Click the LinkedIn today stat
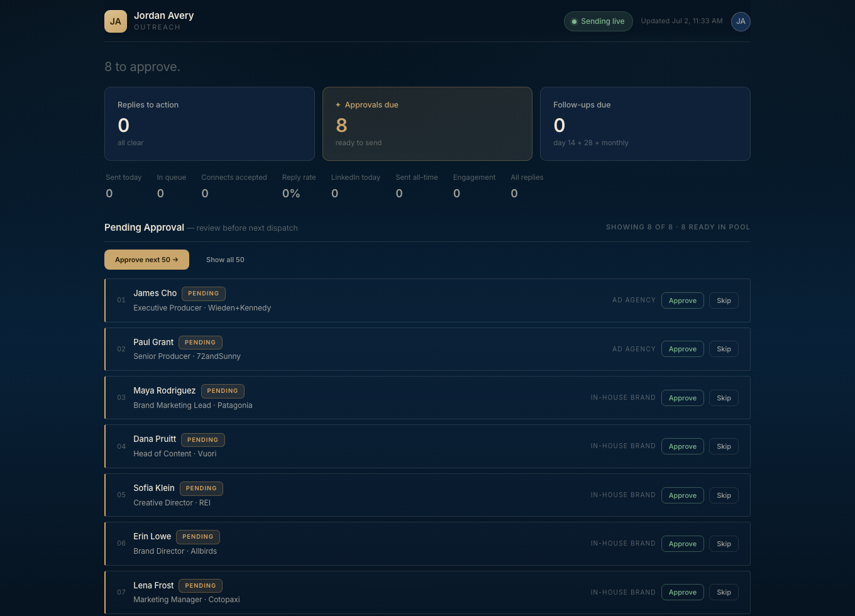855x616 pixels. 356,186
